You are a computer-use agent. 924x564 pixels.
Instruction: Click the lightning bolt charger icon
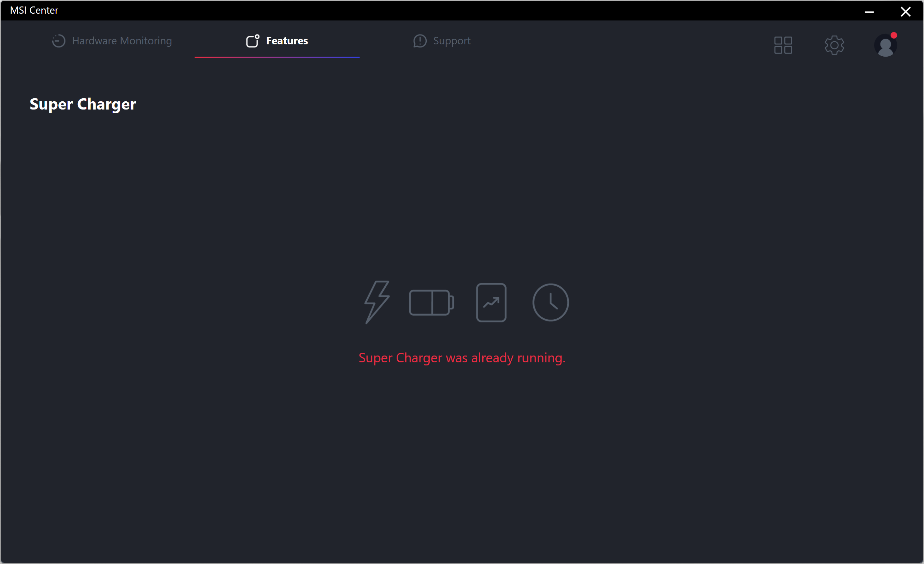point(377,302)
